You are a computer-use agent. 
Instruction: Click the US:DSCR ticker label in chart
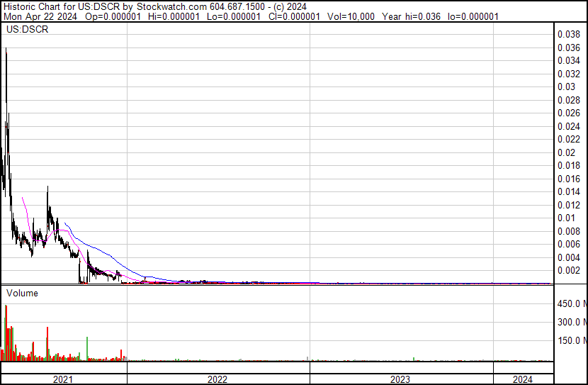pos(23,30)
